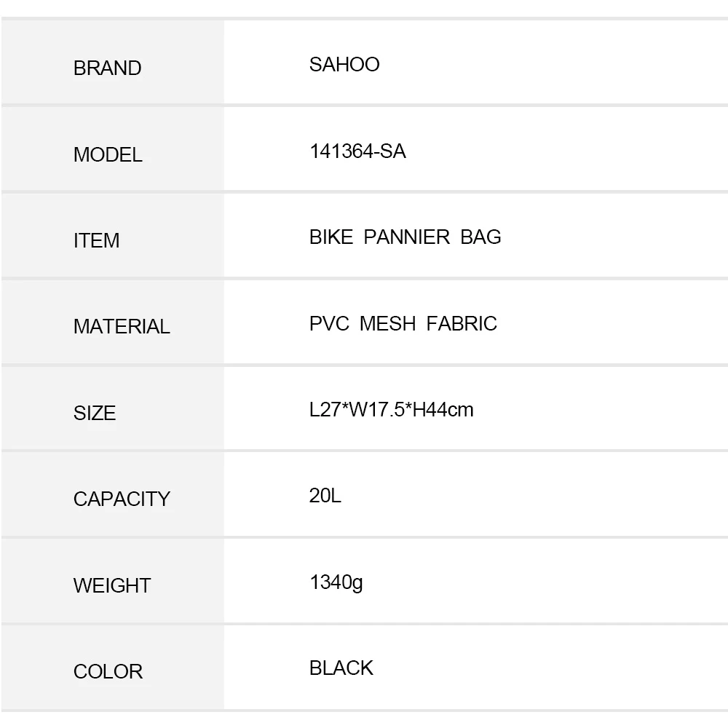Click the word FABRIC
Image resolution: width=728 pixels, height=728 pixels.
pyautogui.click(x=462, y=323)
